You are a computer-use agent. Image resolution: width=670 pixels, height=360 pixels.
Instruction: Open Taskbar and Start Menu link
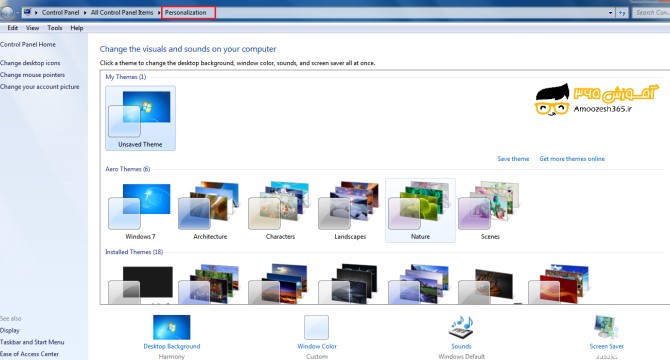tap(32, 342)
